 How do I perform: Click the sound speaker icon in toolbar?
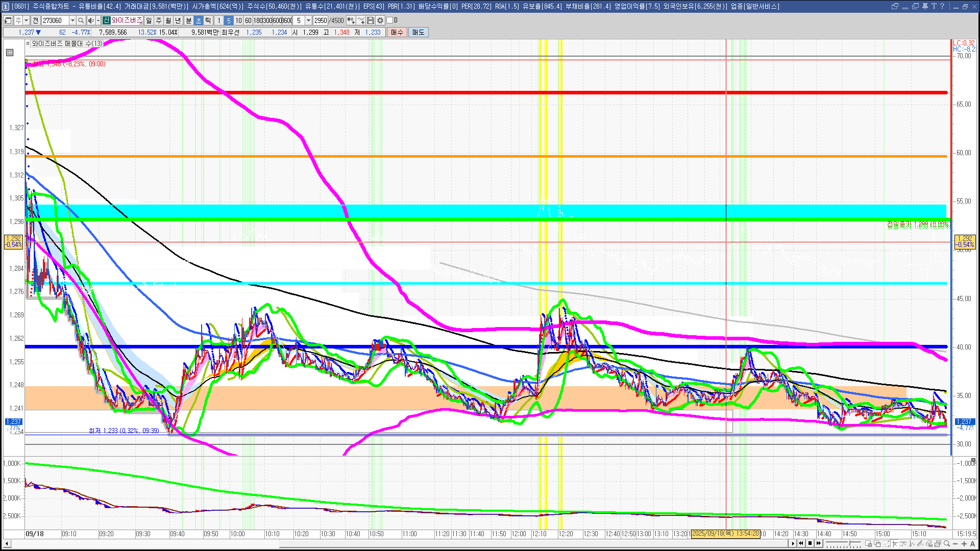[91, 20]
